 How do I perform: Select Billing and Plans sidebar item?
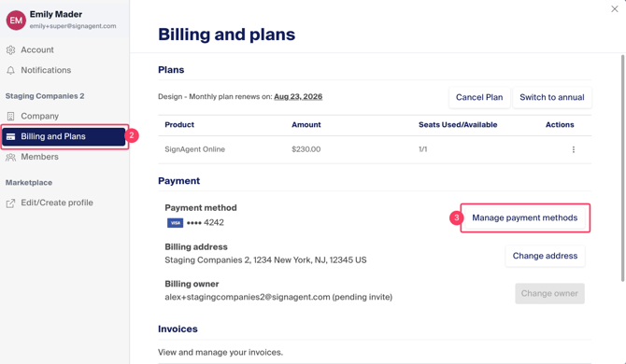click(64, 136)
